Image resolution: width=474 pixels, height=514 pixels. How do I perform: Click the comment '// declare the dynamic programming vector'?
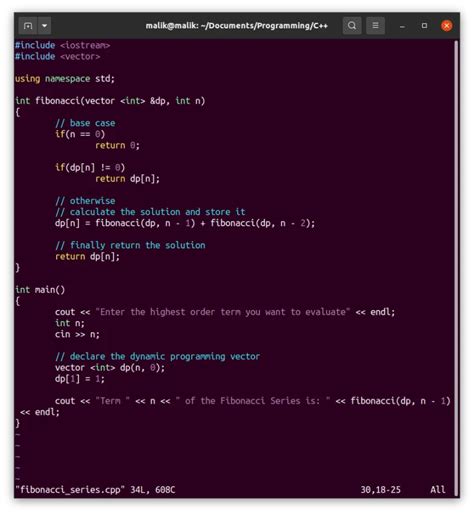pos(157,356)
